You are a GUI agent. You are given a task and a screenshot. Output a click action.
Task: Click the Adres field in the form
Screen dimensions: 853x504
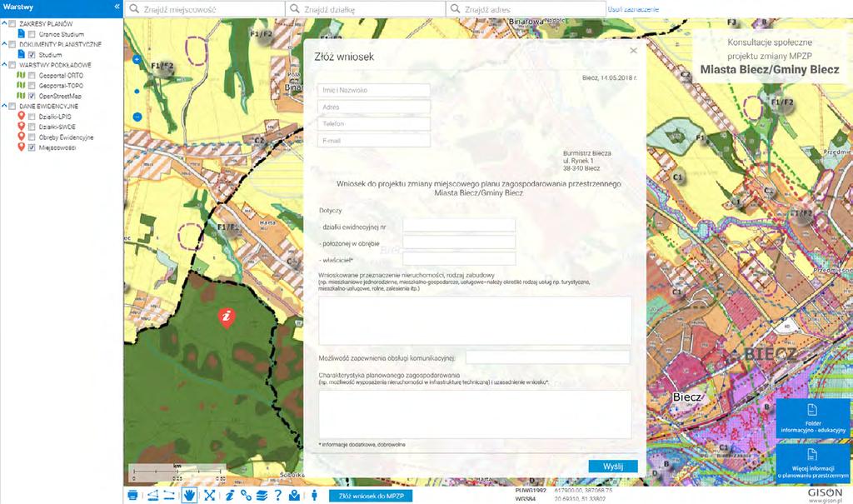[x=374, y=107]
